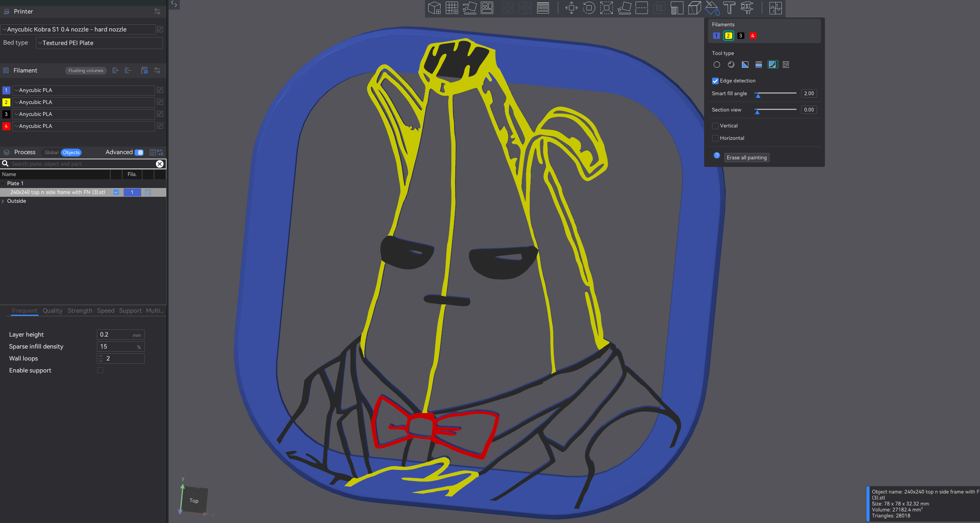Switch Process to Objects mode
The width and height of the screenshot is (980, 523).
[71, 153]
